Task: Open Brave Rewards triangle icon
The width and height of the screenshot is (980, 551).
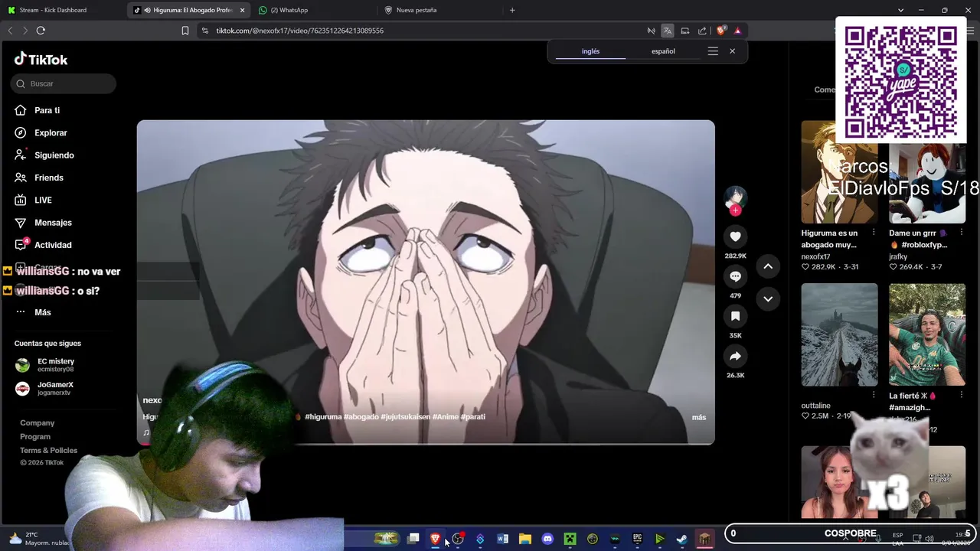Action: 737,31
